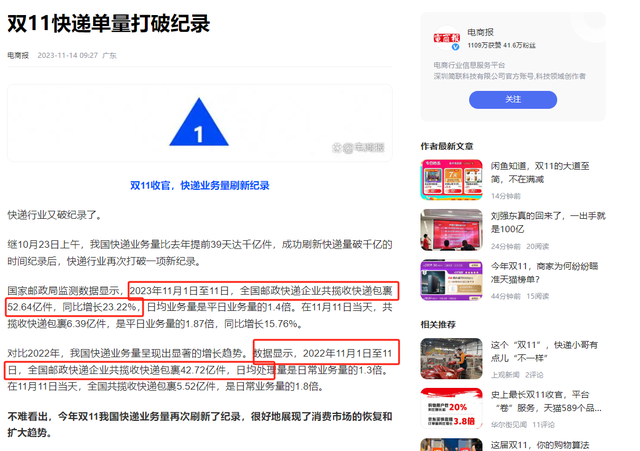
Task: Click the blue subtitle 双11收官，快递业务量刷新纪录
Action: 200,186
